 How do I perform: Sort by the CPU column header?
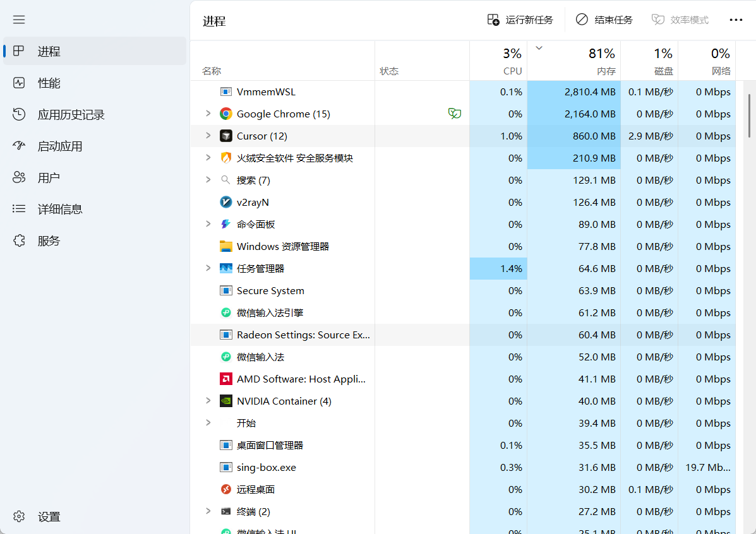click(x=498, y=61)
